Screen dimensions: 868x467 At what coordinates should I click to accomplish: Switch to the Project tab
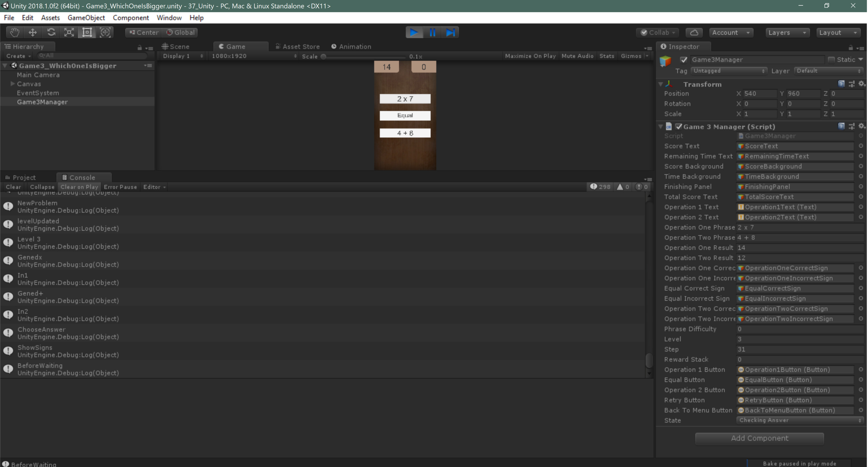tap(21, 177)
